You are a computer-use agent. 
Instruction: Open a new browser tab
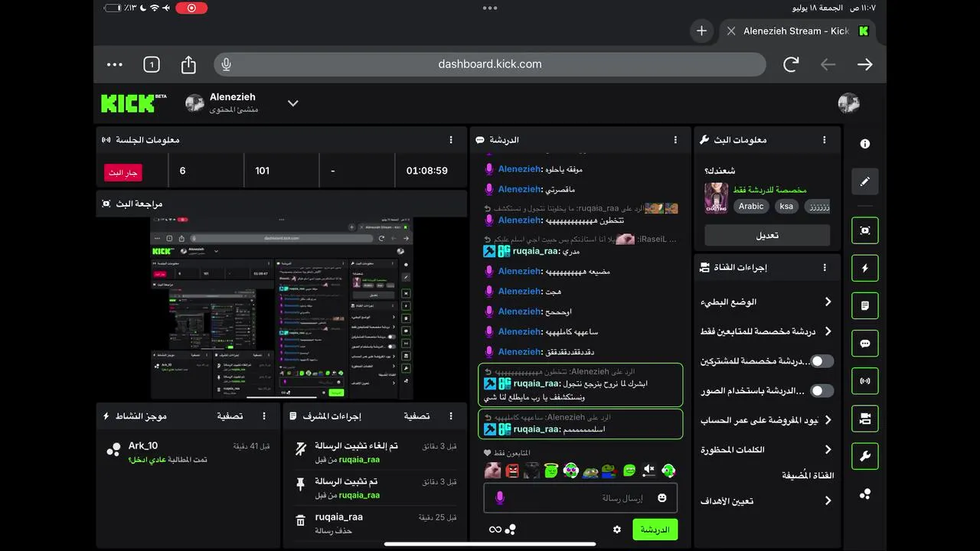(701, 31)
